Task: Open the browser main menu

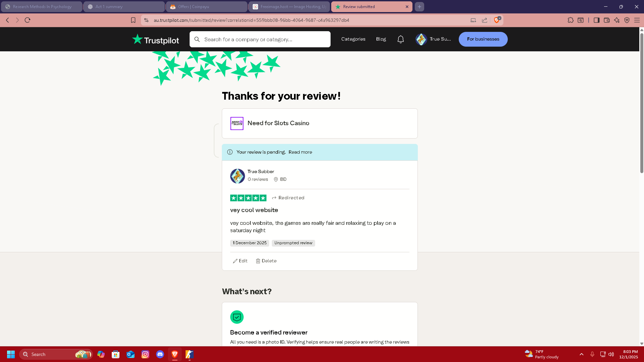Action: pos(637,20)
